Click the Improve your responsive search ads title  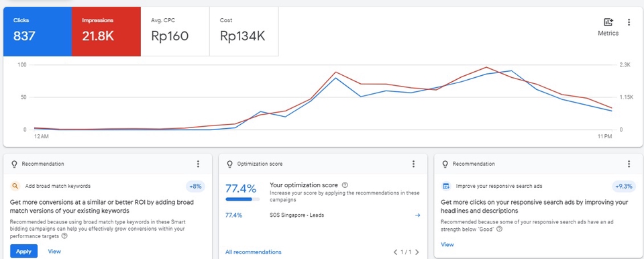coord(499,187)
